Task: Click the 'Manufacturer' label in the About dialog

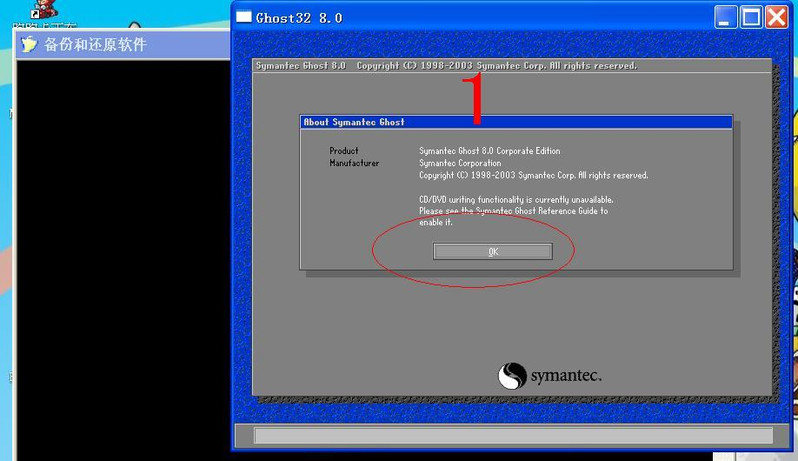Action: pos(354,163)
